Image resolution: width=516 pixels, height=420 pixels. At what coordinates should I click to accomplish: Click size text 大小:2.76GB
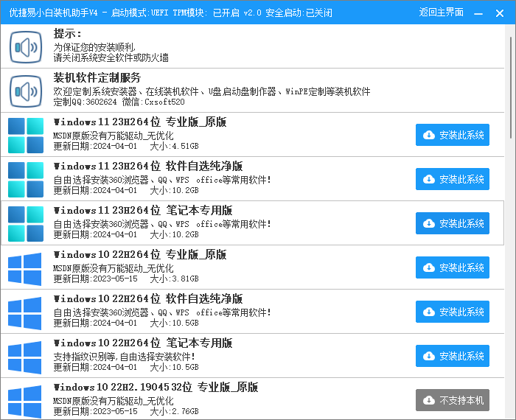point(174,411)
